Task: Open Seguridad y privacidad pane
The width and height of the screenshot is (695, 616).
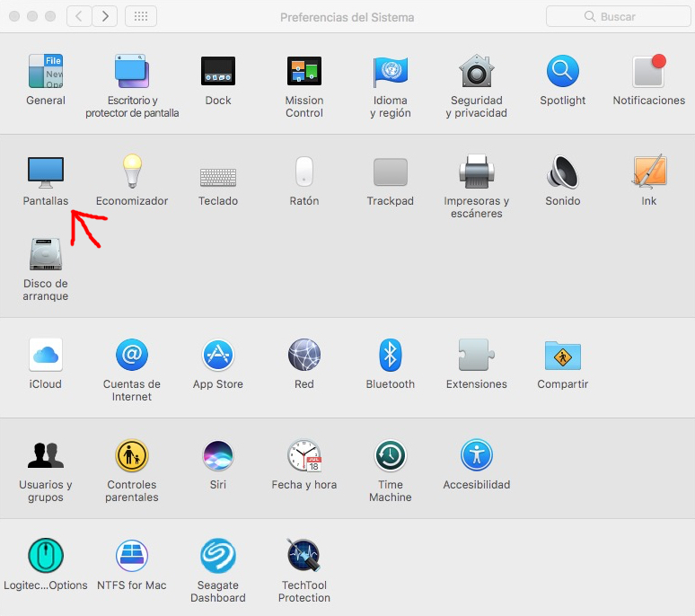Action: tap(477, 71)
